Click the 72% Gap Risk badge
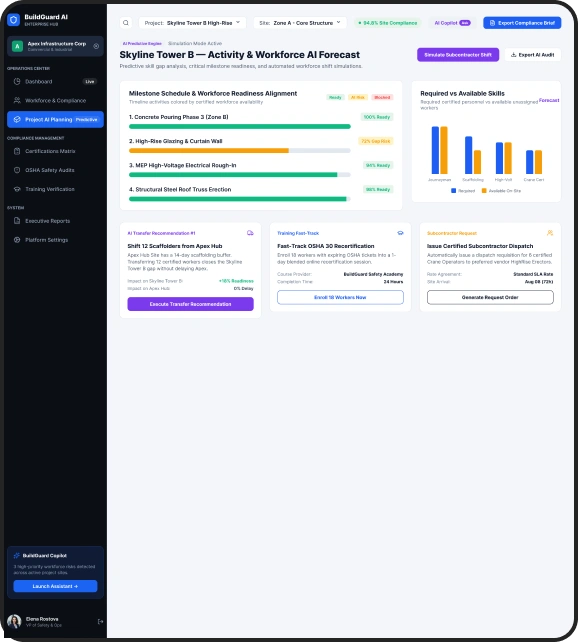Viewport: 578px width, 642px height. tap(376, 141)
